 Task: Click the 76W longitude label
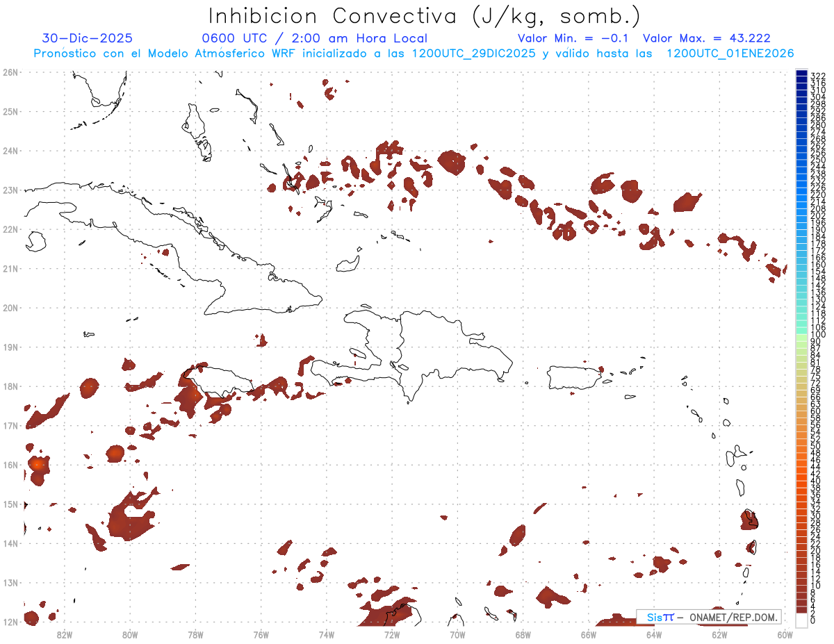[261, 634]
